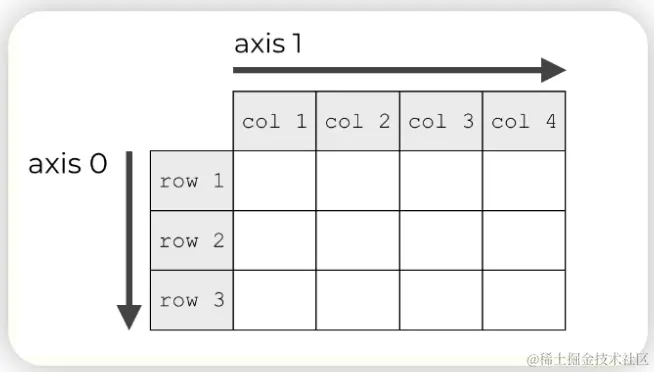Click empty cell at row 2, col 2
654x372 pixels.
(x=358, y=241)
